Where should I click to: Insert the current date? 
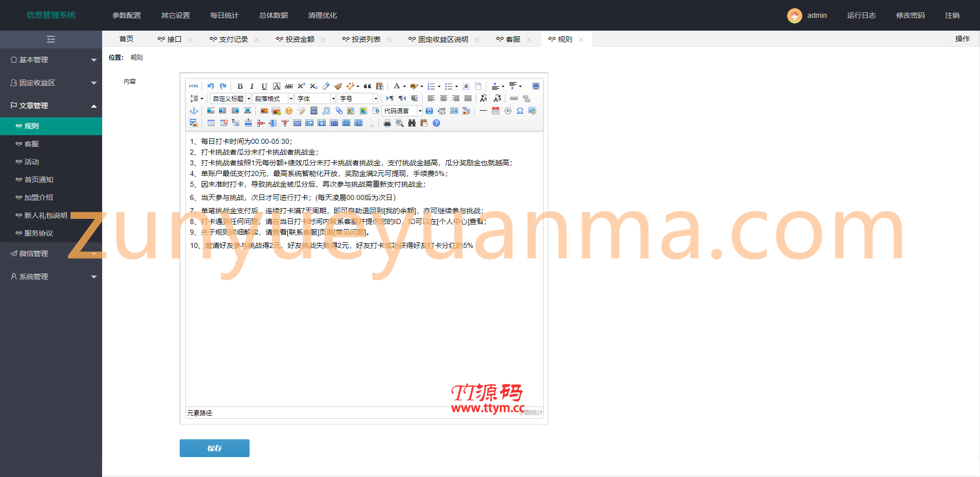pyautogui.click(x=495, y=111)
